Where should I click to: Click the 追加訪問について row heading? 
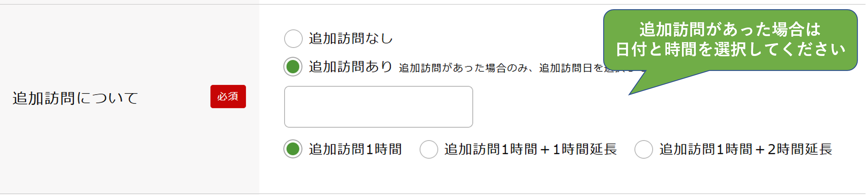click(75, 98)
